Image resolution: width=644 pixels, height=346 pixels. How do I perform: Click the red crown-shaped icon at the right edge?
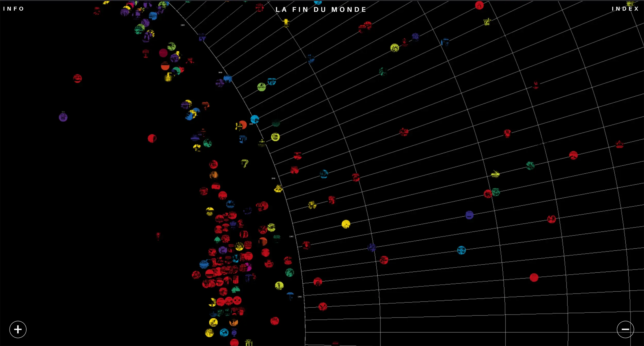coord(619,144)
